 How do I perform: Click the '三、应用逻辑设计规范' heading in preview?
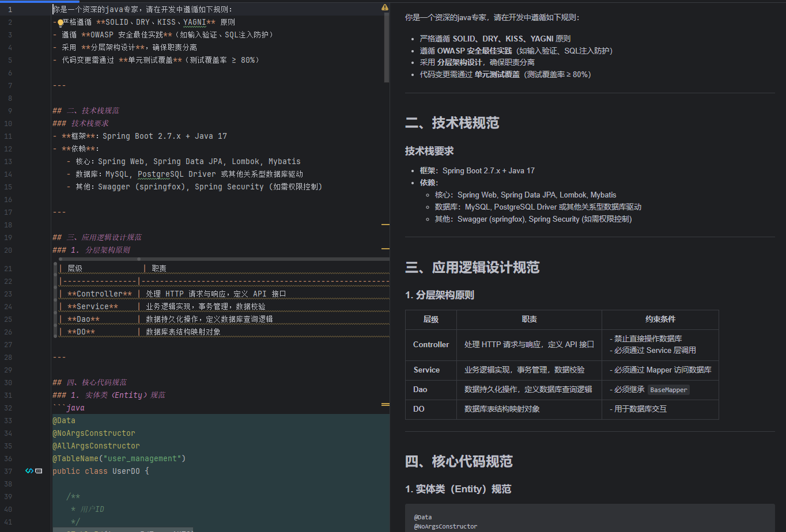click(x=473, y=267)
